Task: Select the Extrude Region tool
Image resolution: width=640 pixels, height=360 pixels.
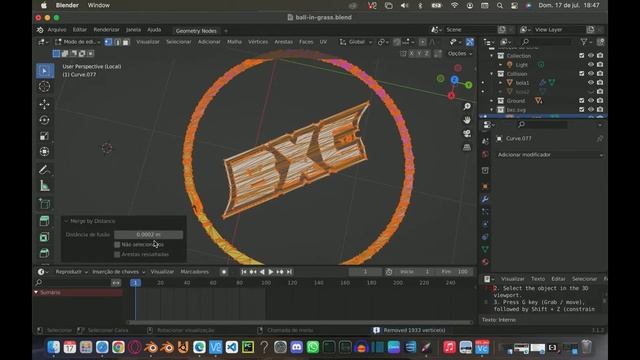Action: click(x=44, y=221)
